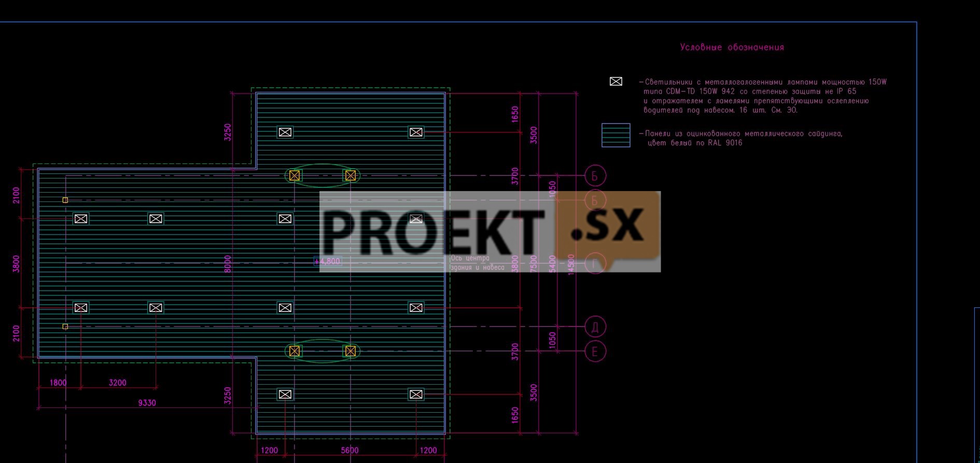The image size is (980, 463).
Task: Click the 3200 dimension text
Action: [x=117, y=383]
